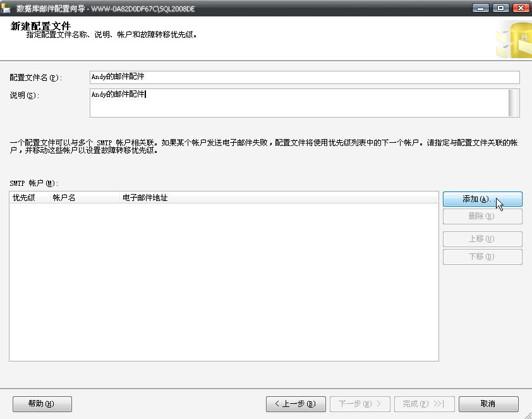Maximize the wizard window
Image resolution: width=532 pixels, height=419 pixels.
[x=501, y=8]
